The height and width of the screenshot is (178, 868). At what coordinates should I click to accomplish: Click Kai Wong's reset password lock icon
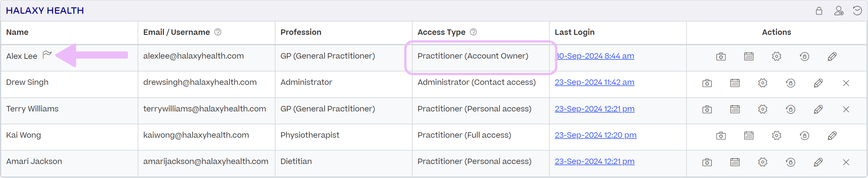click(x=804, y=136)
